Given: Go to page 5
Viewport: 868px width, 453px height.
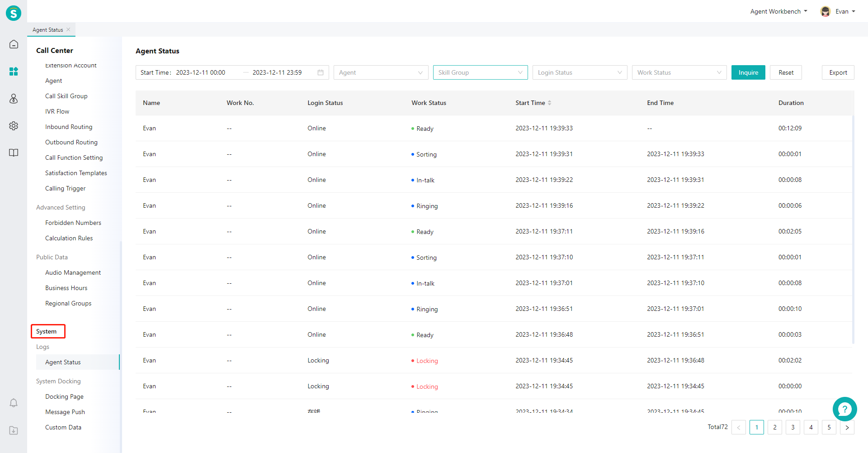Looking at the screenshot, I should [x=829, y=427].
